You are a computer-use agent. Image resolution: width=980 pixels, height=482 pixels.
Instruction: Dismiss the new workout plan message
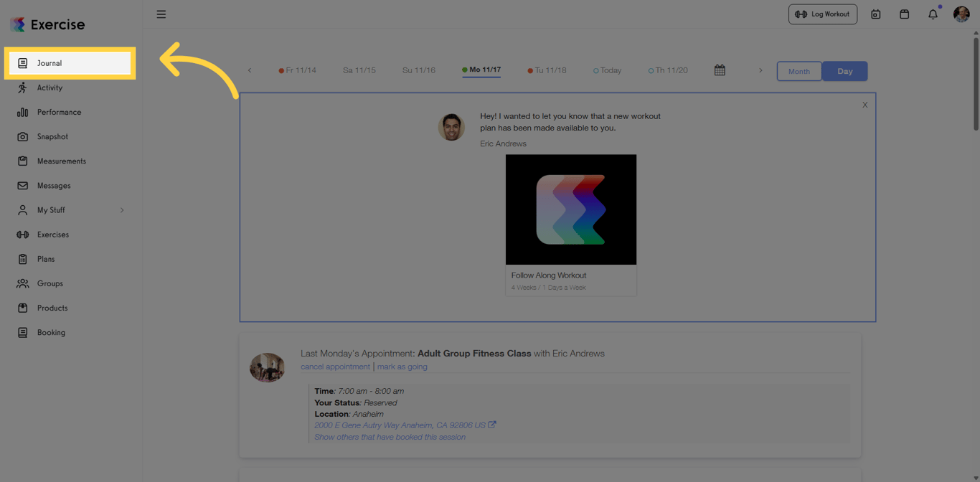[x=865, y=105]
